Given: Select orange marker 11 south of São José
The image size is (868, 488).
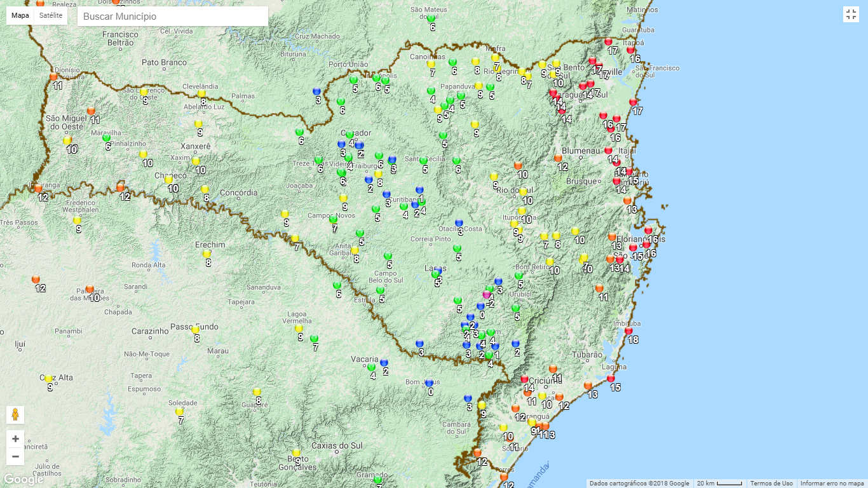Looking at the screenshot, I should (x=599, y=288).
